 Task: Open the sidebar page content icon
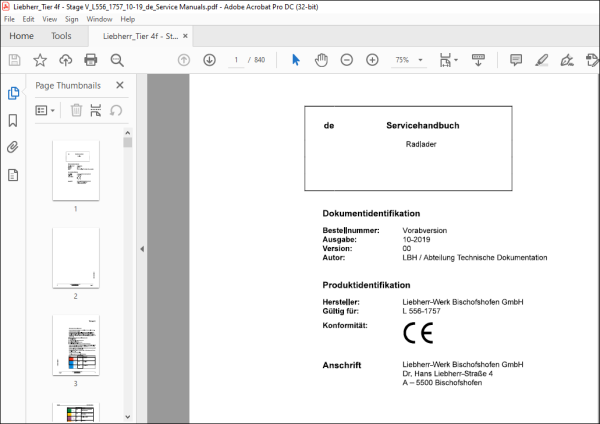[x=13, y=175]
